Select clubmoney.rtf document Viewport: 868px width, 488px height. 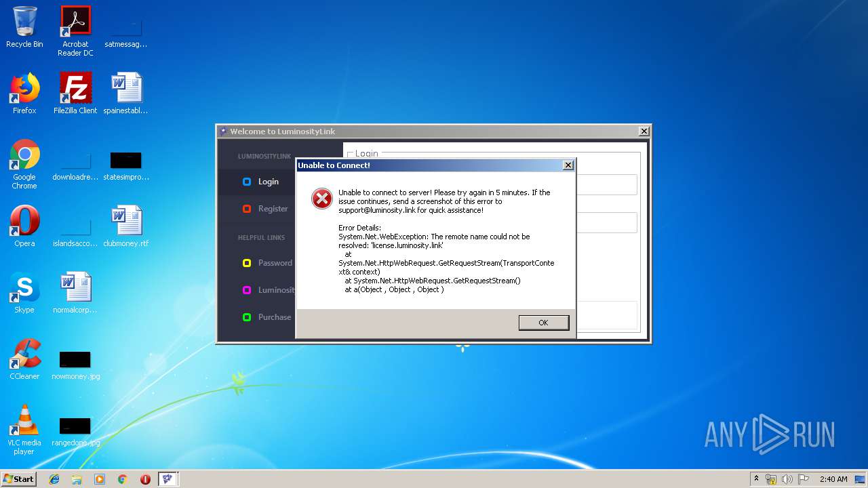(126, 226)
